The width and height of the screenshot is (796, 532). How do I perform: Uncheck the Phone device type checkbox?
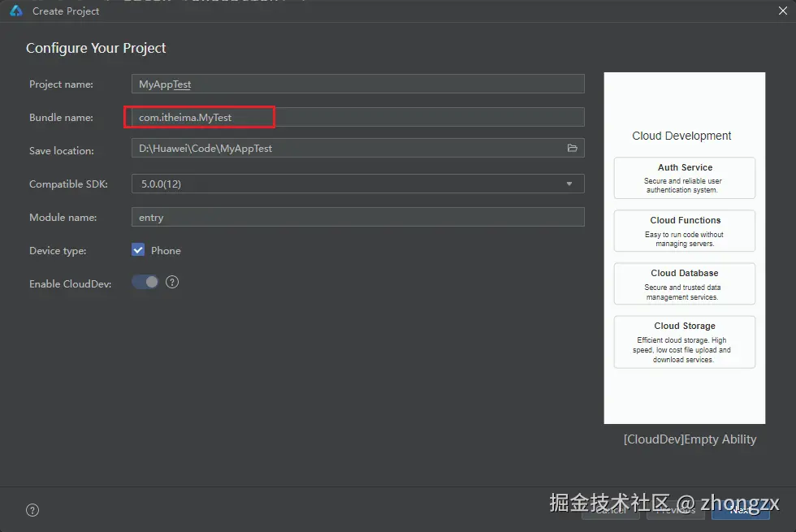click(138, 250)
